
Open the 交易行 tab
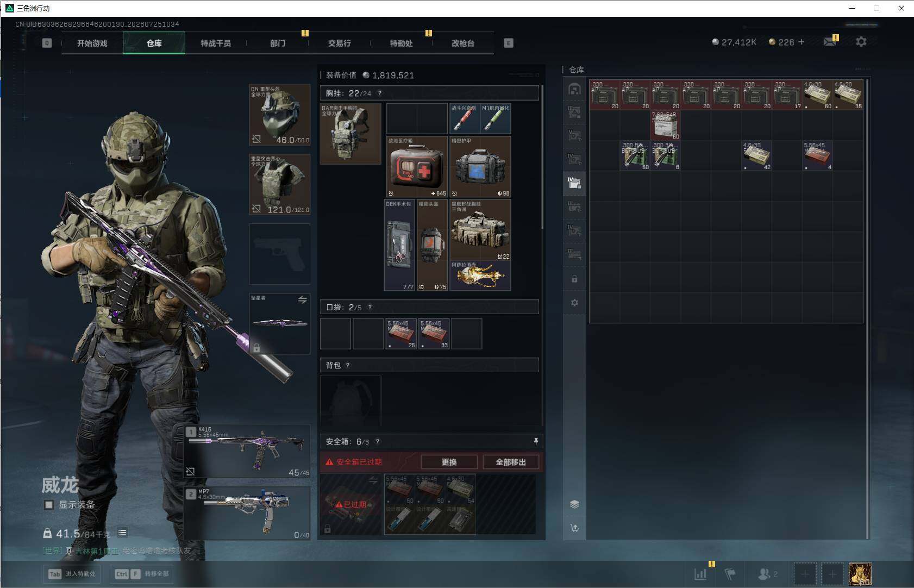(x=339, y=43)
